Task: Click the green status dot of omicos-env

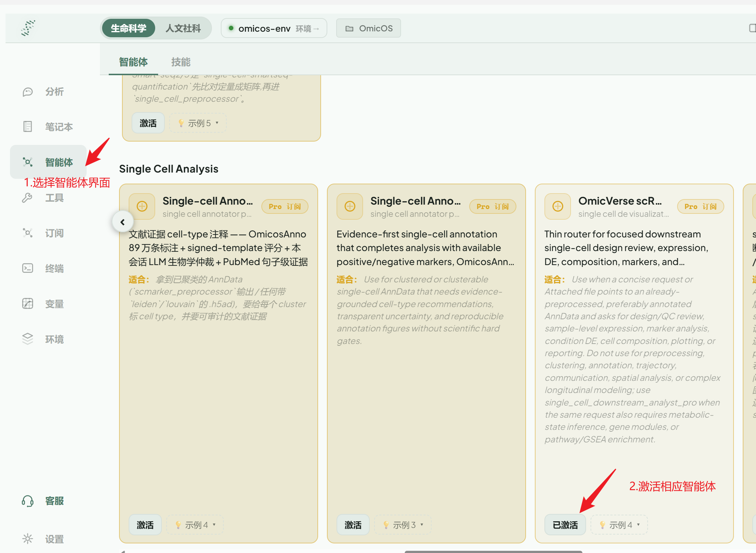Action: pos(231,28)
